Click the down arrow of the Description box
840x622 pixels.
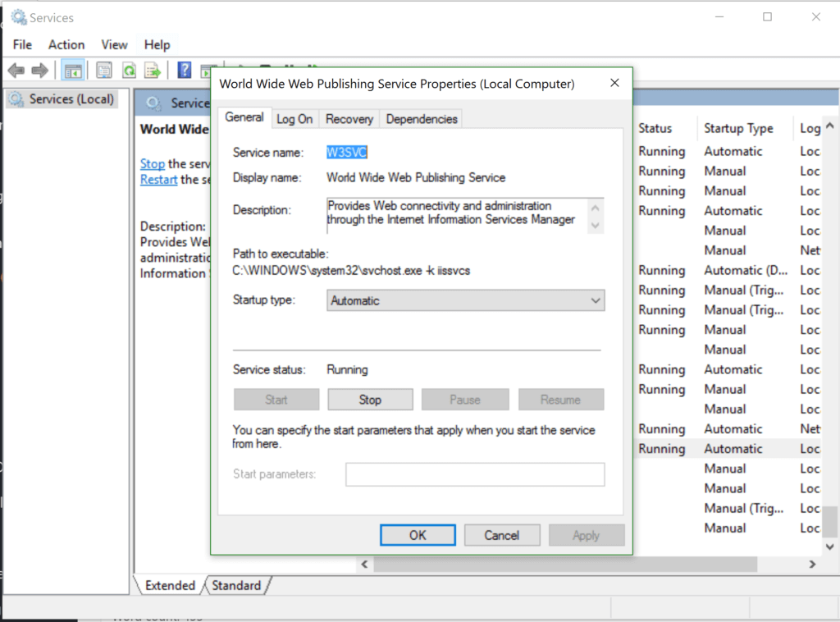[596, 226]
